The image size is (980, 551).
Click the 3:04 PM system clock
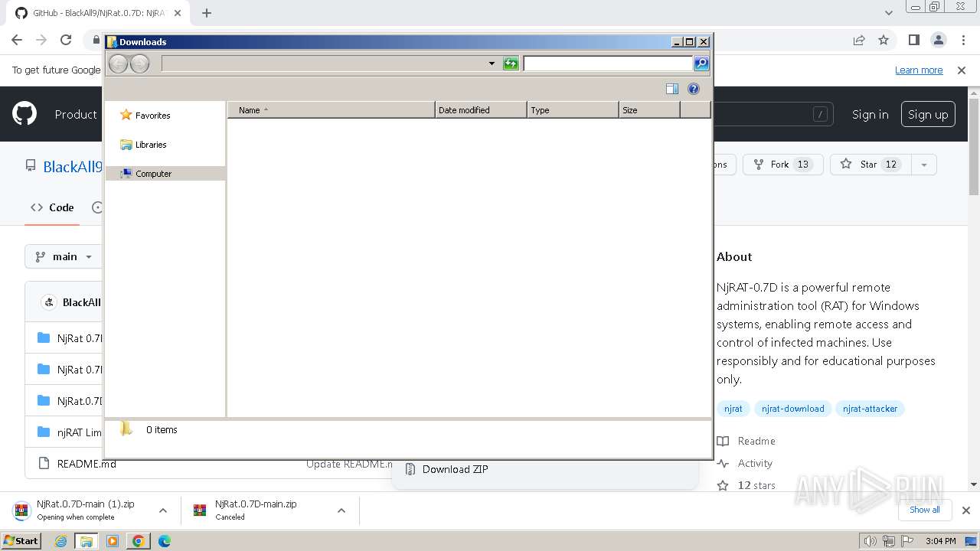pos(940,541)
